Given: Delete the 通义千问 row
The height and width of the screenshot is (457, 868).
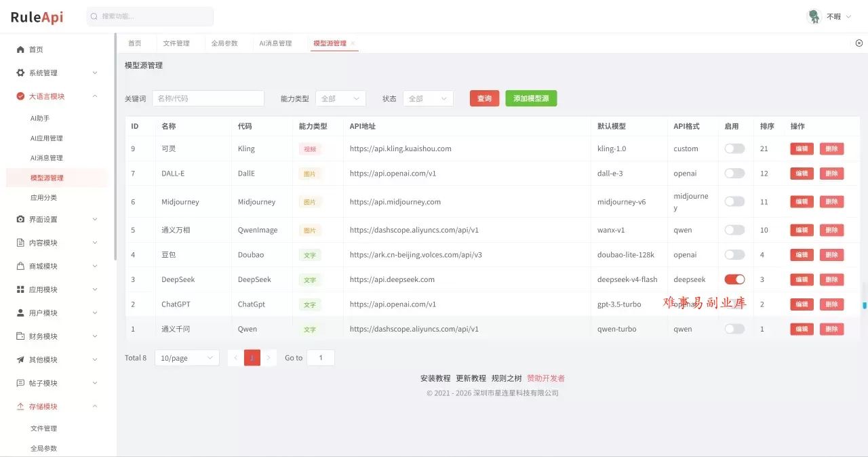Looking at the screenshot, I should [832, 329].
